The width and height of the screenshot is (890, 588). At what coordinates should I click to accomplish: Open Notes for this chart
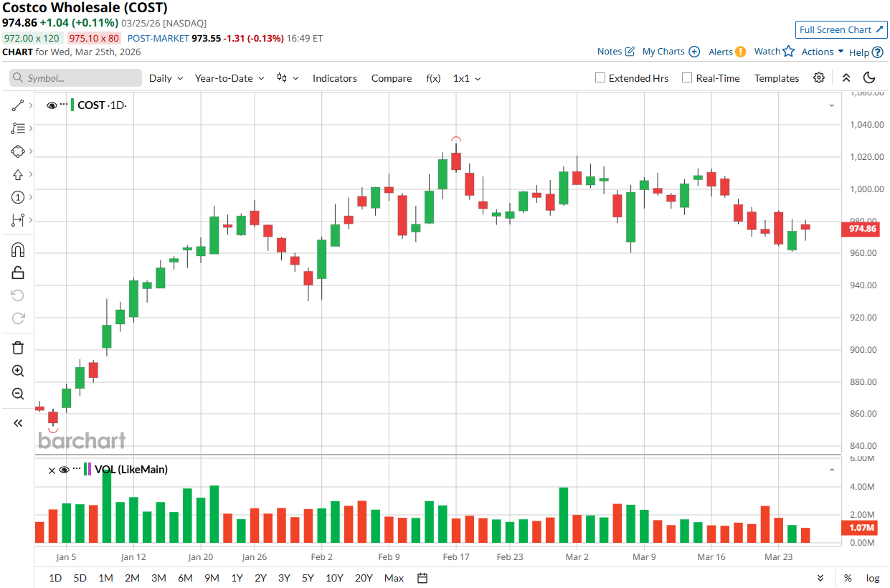(x=616, y=52)
